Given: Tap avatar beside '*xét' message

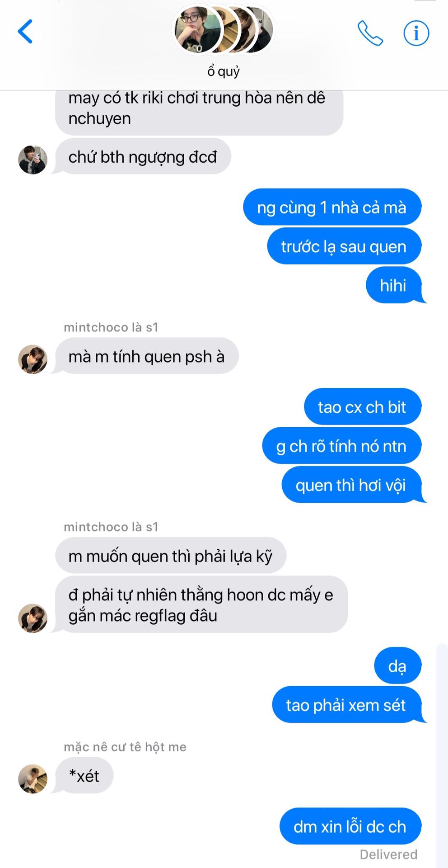Looking at the screenshot, I should tap(33, 779).
